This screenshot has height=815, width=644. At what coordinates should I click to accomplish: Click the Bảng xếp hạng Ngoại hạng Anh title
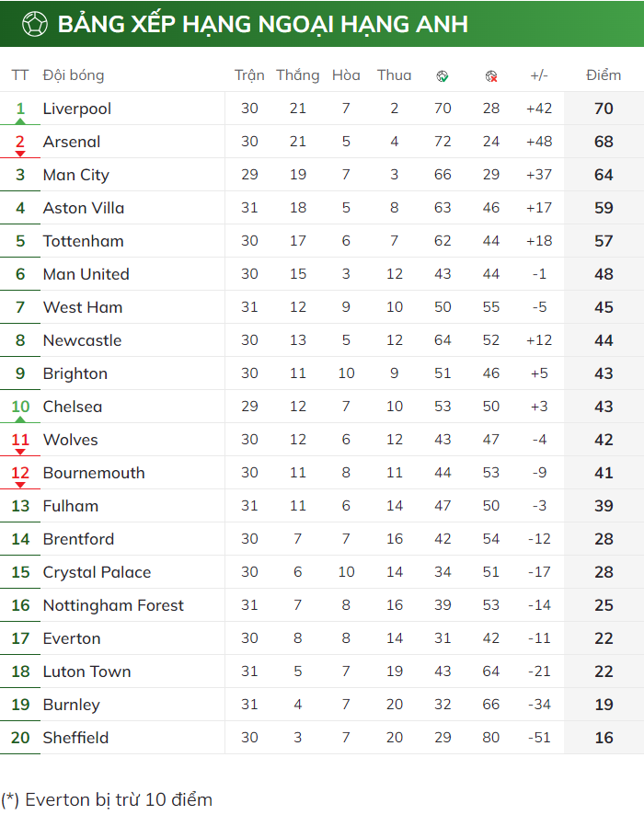[x=263, y=25]
